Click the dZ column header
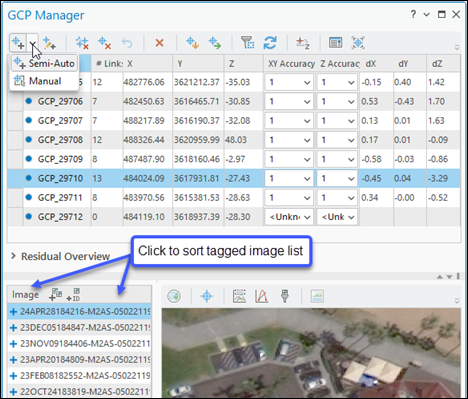 (443, 63)
